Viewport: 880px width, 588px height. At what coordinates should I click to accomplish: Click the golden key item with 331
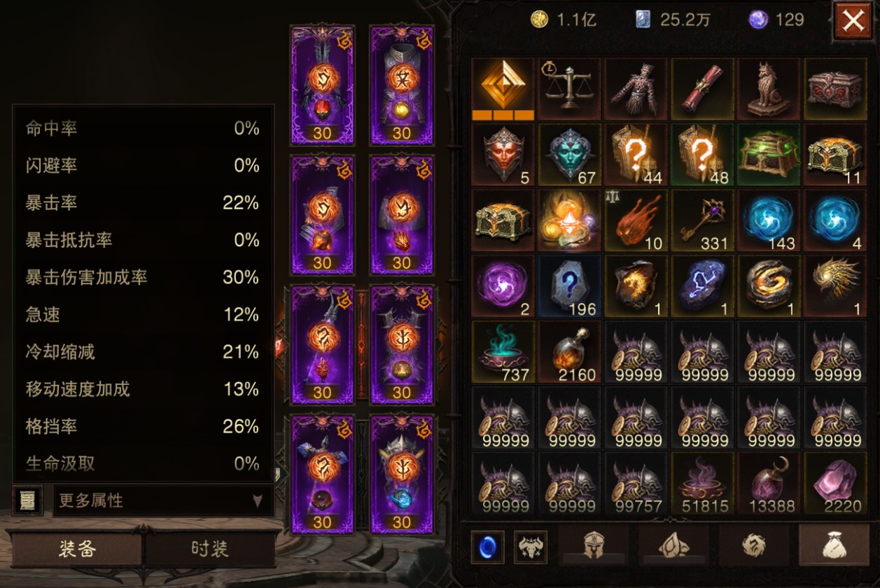(x=702, y=220)
